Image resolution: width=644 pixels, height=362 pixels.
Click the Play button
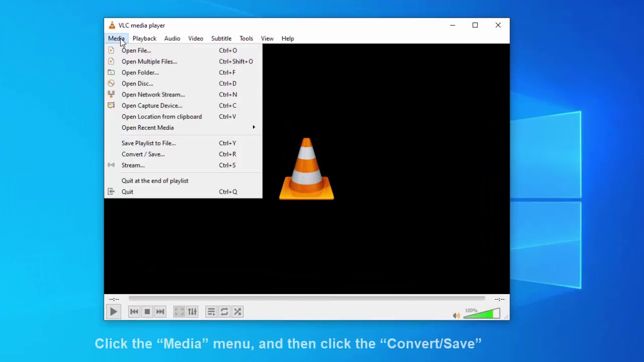pyautogui.click(x=113, y=312)
